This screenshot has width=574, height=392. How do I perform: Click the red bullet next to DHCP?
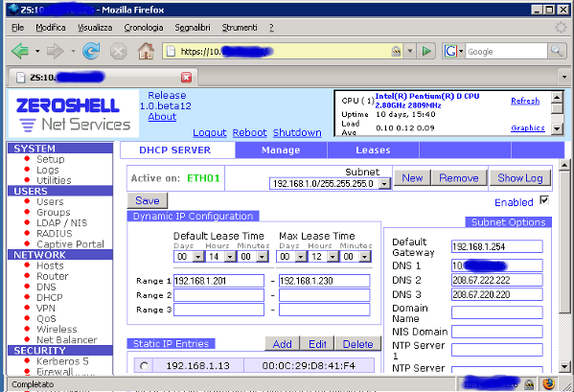click(27, 297)
